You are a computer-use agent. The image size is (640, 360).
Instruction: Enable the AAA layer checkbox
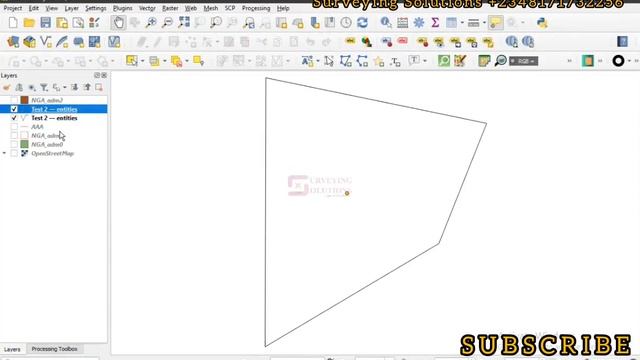pos(14,127)
